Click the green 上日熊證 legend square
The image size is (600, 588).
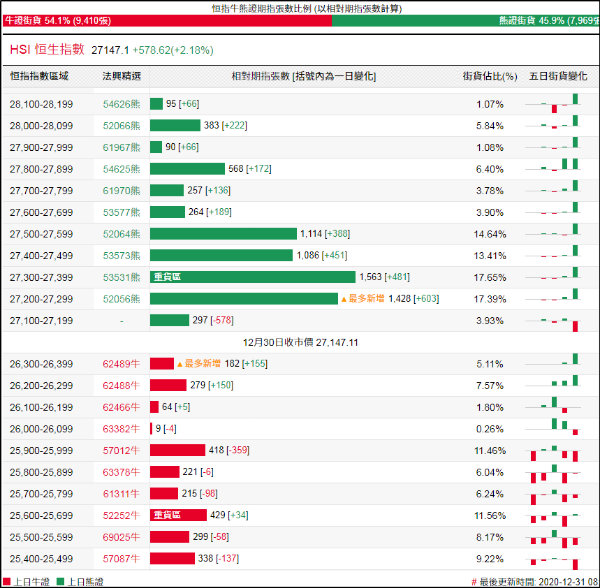tap(60, 581)
